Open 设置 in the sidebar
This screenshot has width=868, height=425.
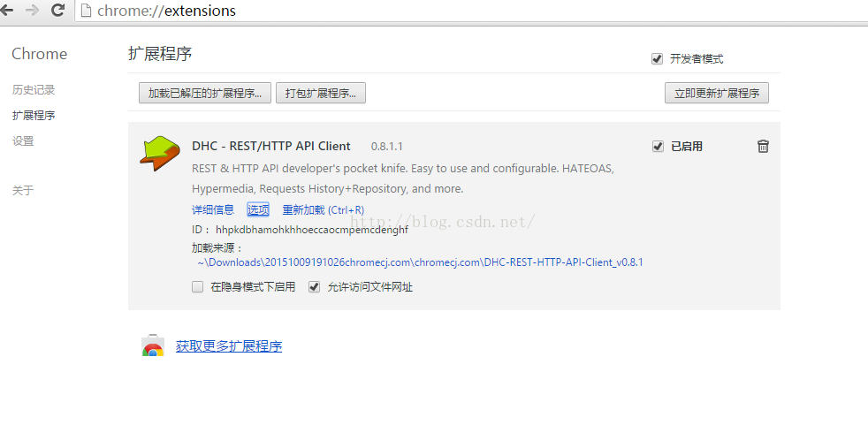pos(23,141)
